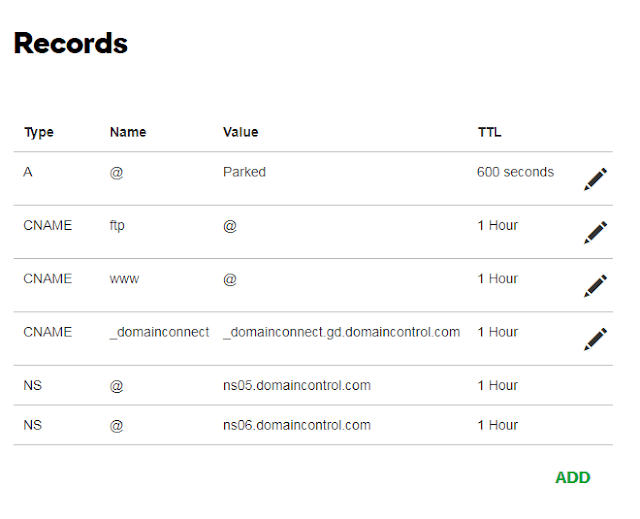The height and width of the screenshot is (519, 640).
Task: Click the Records heading
Action: [x=71, y=43]
